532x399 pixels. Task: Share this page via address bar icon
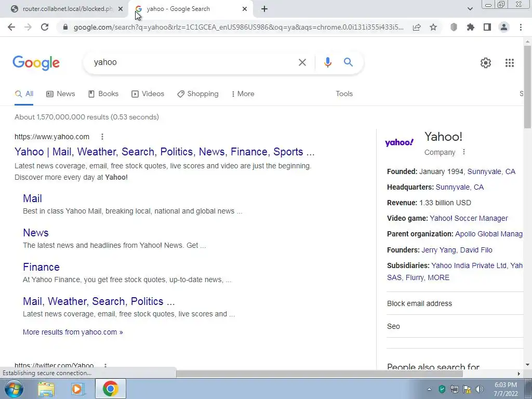click(x=417, y=27)
